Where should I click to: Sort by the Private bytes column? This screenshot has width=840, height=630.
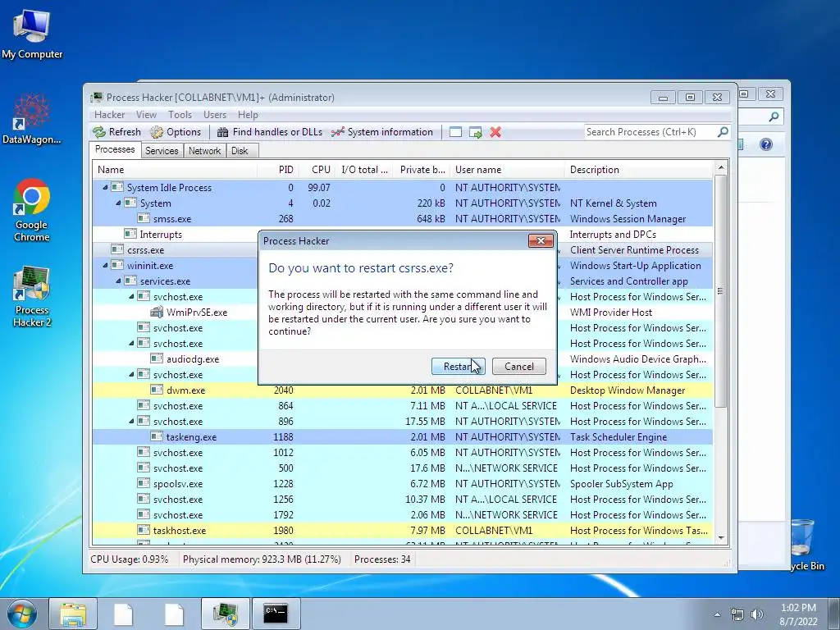pyautogui.click(x=422, y=170)
